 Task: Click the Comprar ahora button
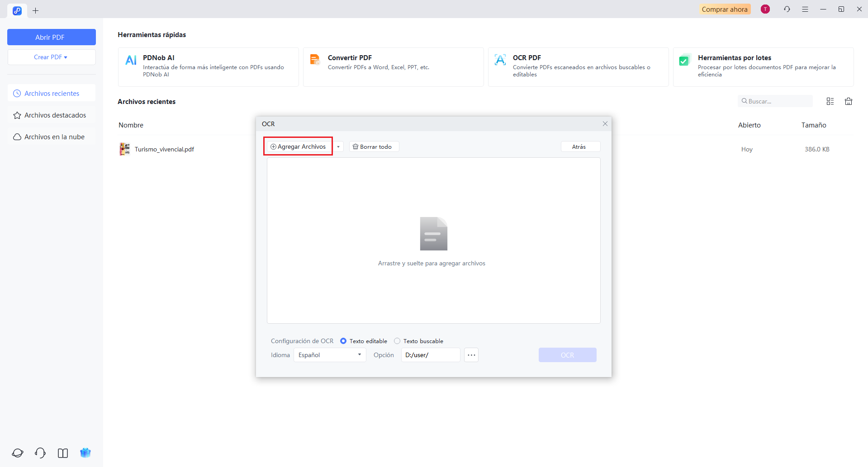(725, 9)
